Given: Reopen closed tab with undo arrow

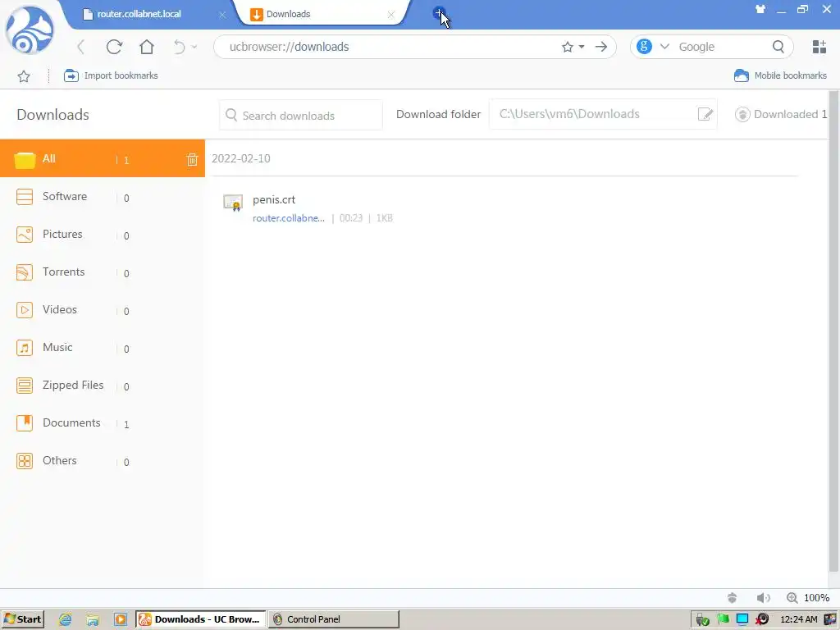Looking at the screenshot, I should pos(179,47).
